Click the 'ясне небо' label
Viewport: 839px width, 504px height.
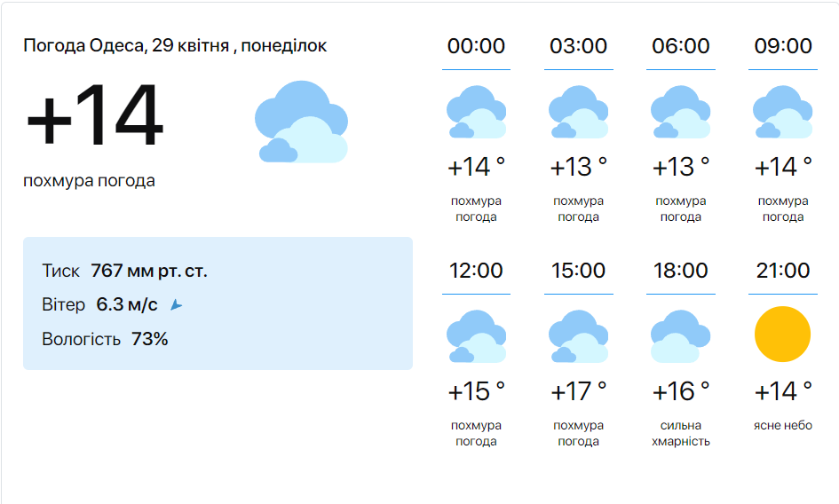tap(782, 425)
